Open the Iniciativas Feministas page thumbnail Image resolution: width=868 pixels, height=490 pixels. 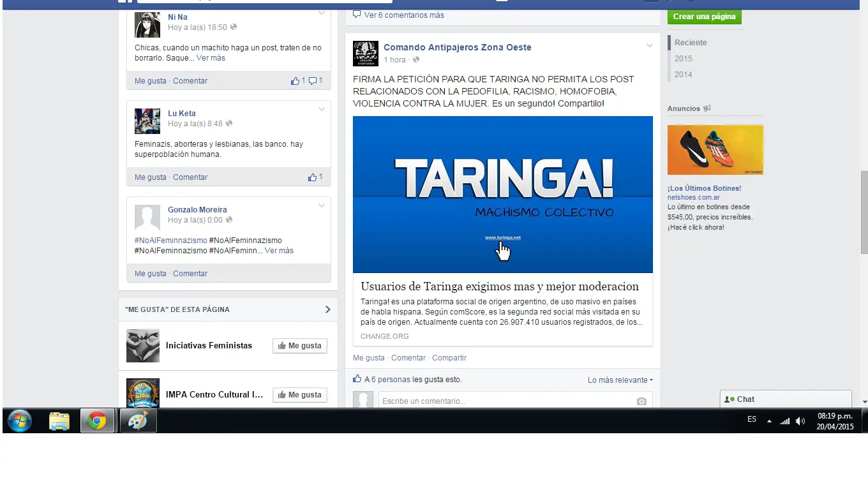click(143, 346)
